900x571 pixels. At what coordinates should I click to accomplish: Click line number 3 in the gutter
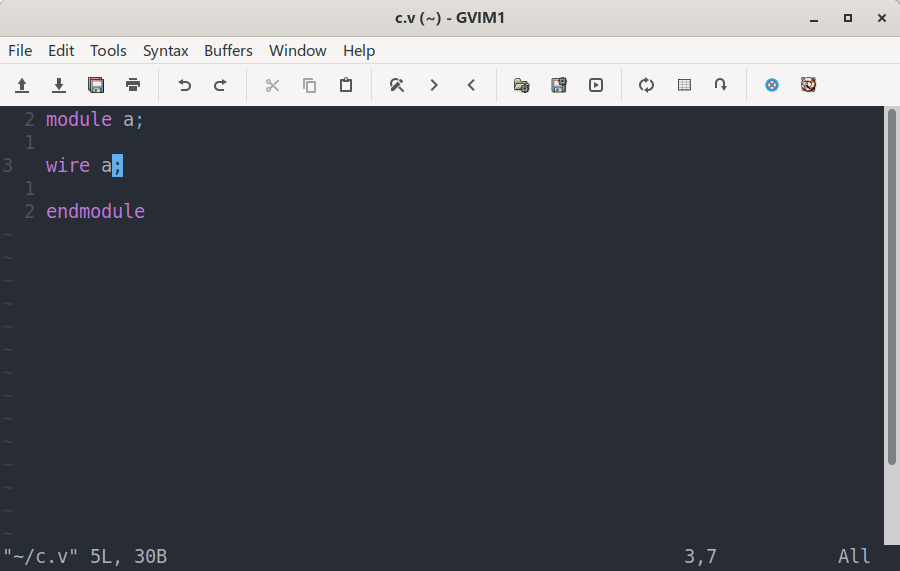7,165
